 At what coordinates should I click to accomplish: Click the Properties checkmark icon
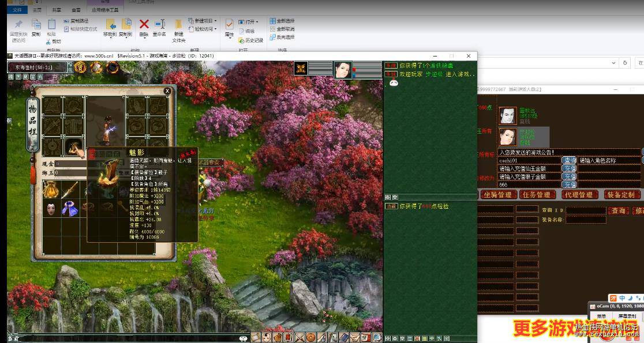pos(230,24)
